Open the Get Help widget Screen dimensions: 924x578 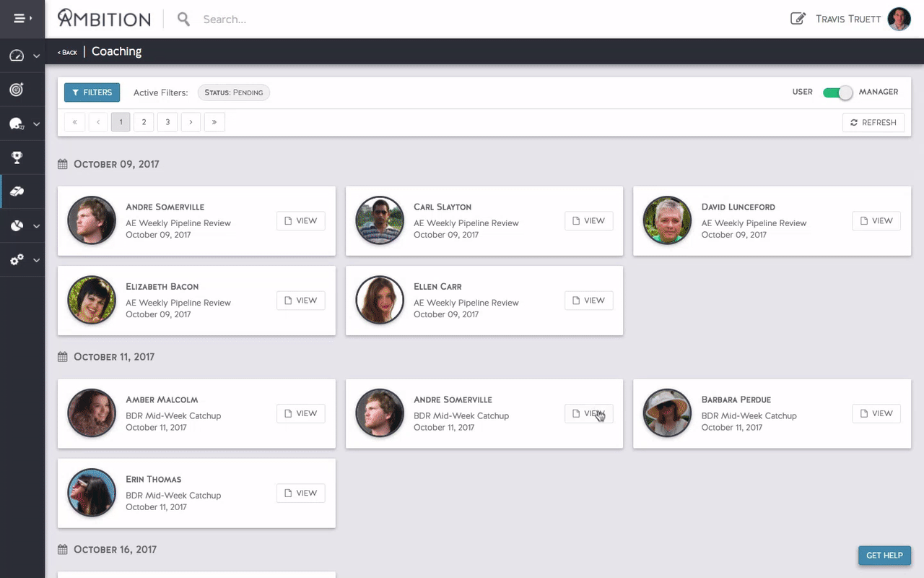click(884, 555)
